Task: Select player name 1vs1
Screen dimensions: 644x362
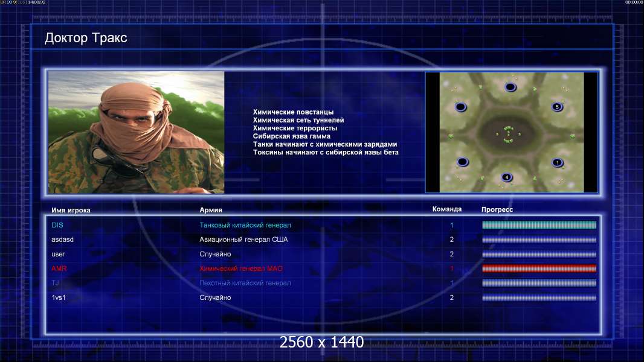Action: pyautogui.click(x=59, y=297)
